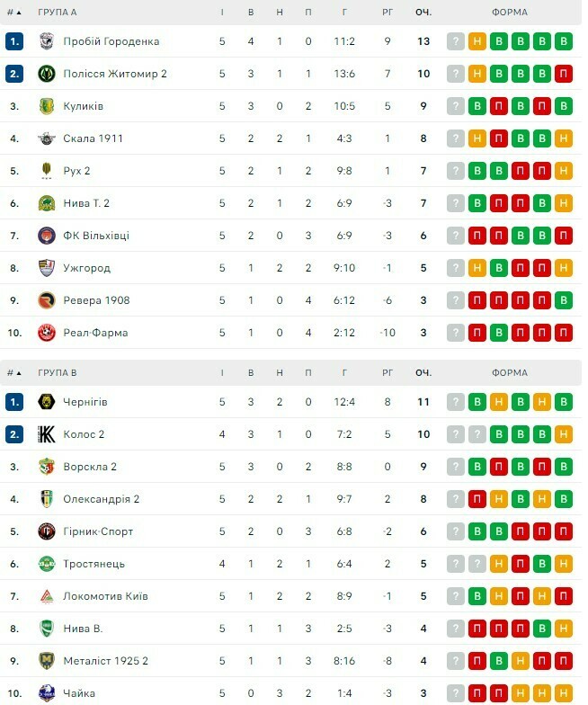Click the Чайка team logo
Image resolution: width=588 pixels, height=705 pixels.
47,693
